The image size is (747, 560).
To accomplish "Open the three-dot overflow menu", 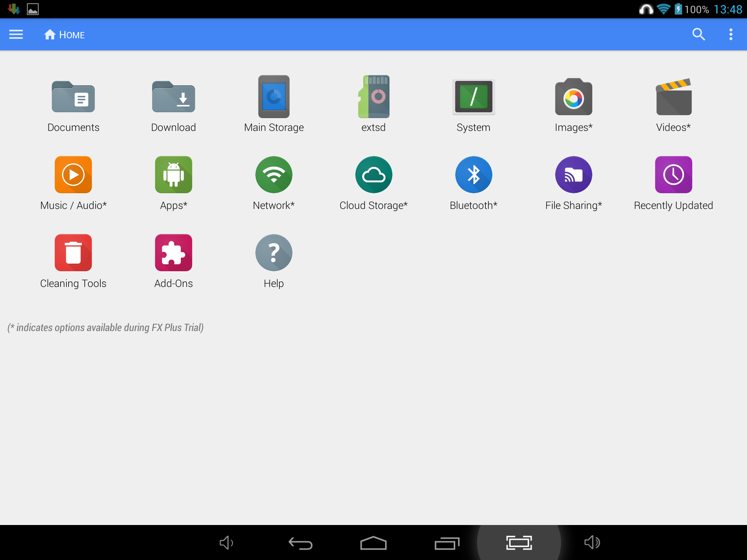I will pos(731,34).
